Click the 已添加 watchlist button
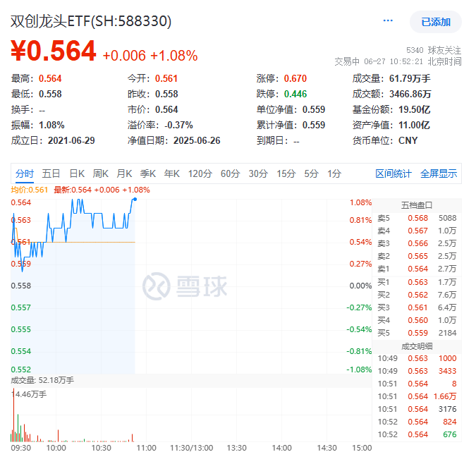The image size is (476, 464). pyautogui.click(x=436, y=22)
